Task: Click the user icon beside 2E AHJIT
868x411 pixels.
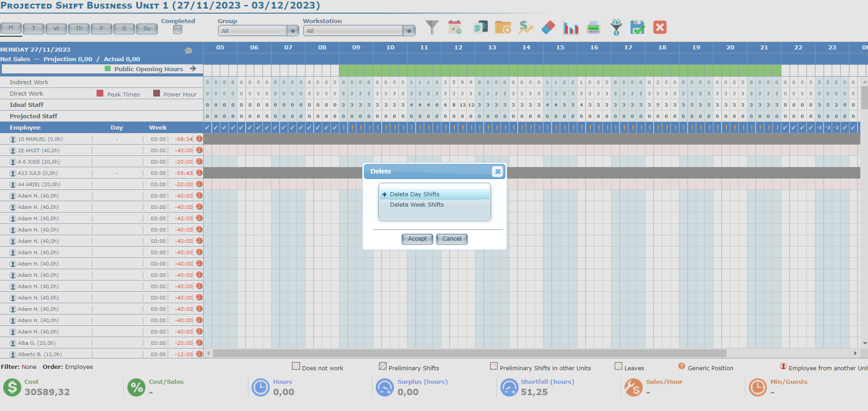Action: tap(13, 150)
